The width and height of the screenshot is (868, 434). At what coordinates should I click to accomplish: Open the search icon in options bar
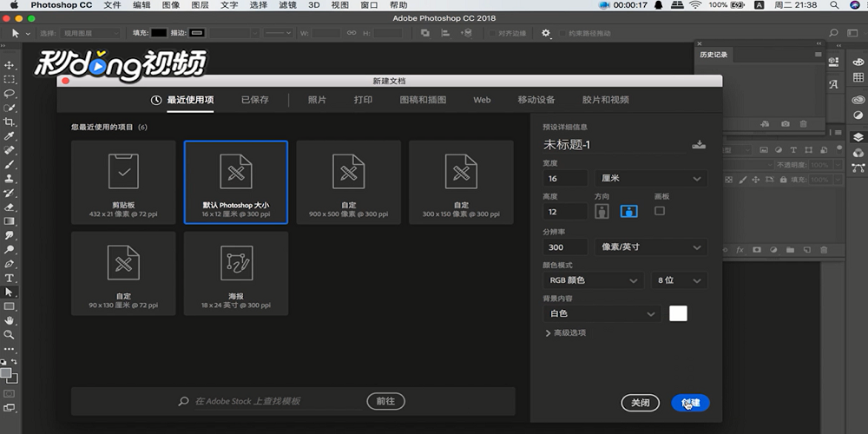click(833, 33)
